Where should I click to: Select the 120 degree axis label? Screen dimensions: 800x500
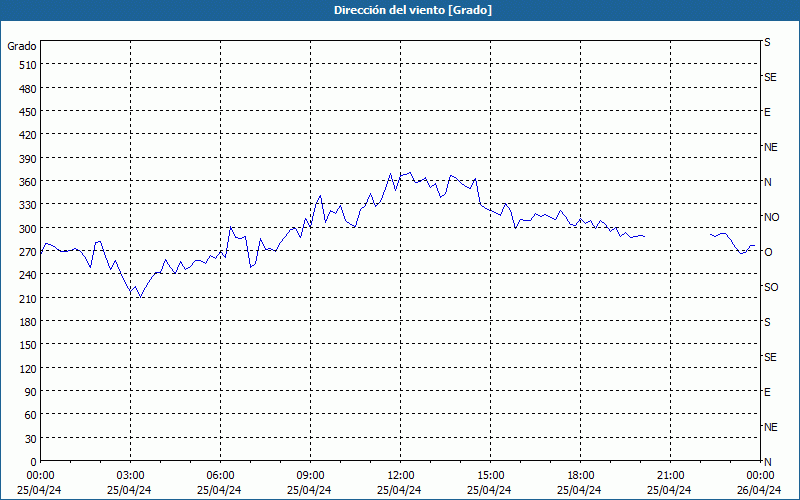click(x=28, y=368)
